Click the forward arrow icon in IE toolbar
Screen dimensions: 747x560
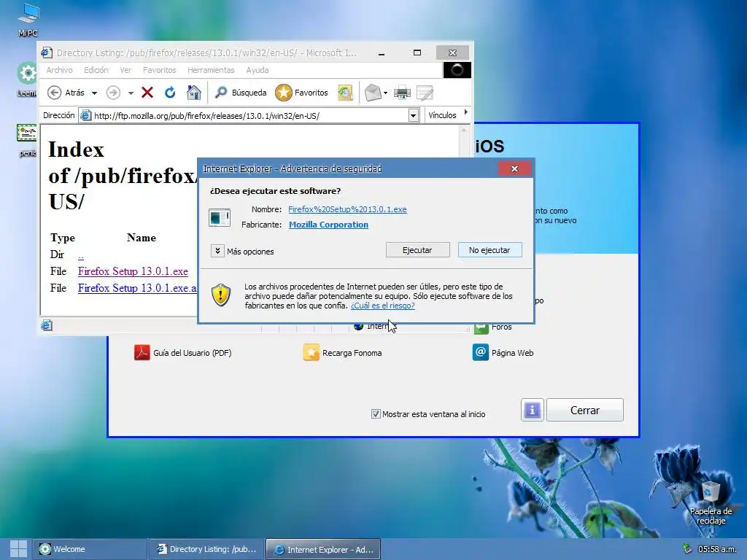[x=113, y=93]
